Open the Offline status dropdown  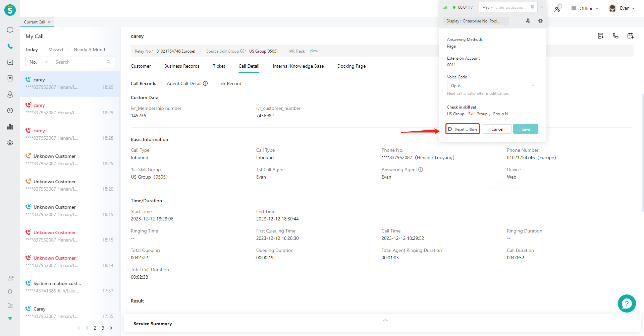[585, 8]
